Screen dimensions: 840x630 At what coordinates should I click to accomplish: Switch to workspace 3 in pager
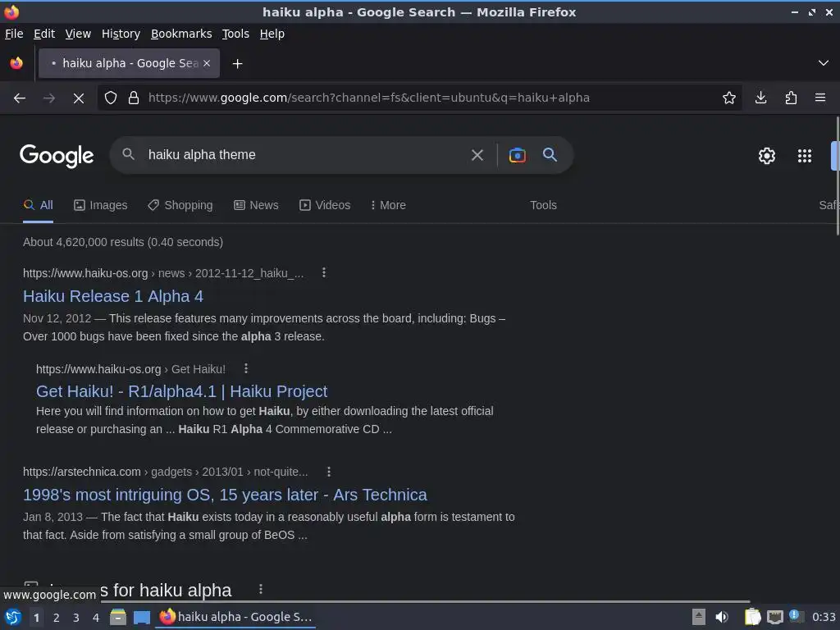tap(76, 618)
